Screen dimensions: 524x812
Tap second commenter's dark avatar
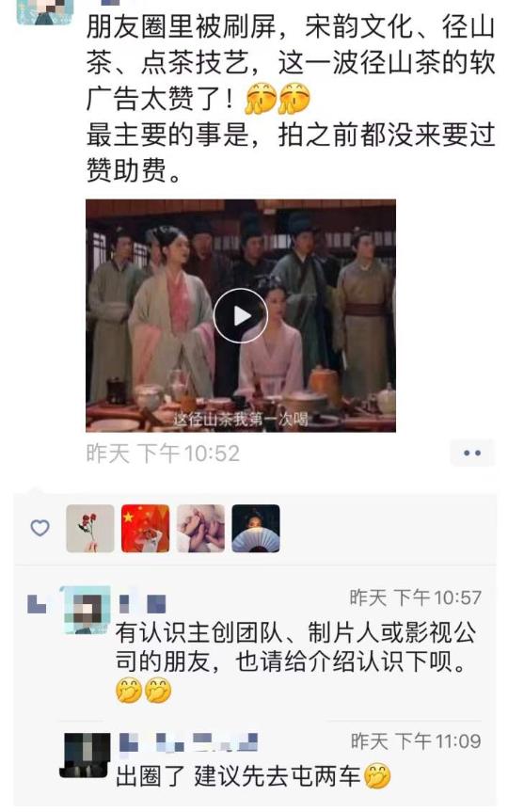[87, 755]
